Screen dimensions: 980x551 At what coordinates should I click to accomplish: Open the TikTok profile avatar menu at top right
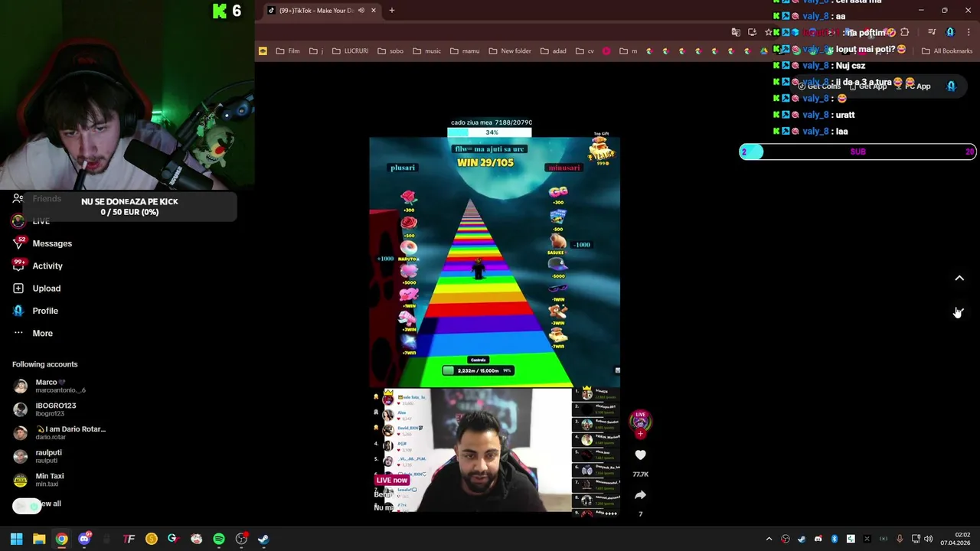click(951, 86)
